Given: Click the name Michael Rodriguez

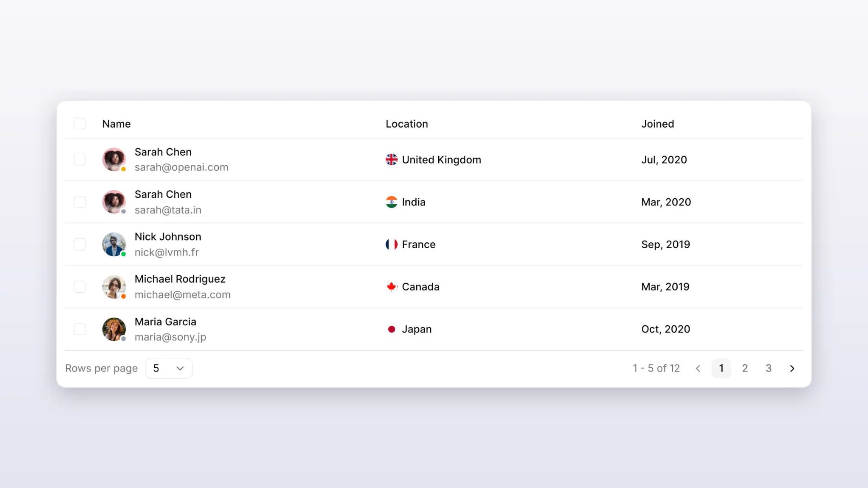Looking at the screenshot, I should (180, 279).
